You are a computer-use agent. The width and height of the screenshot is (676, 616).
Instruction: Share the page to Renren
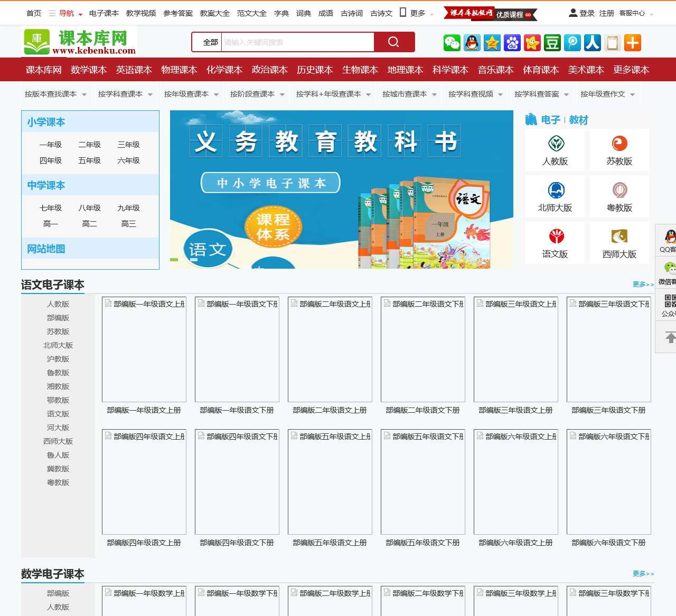593,43
